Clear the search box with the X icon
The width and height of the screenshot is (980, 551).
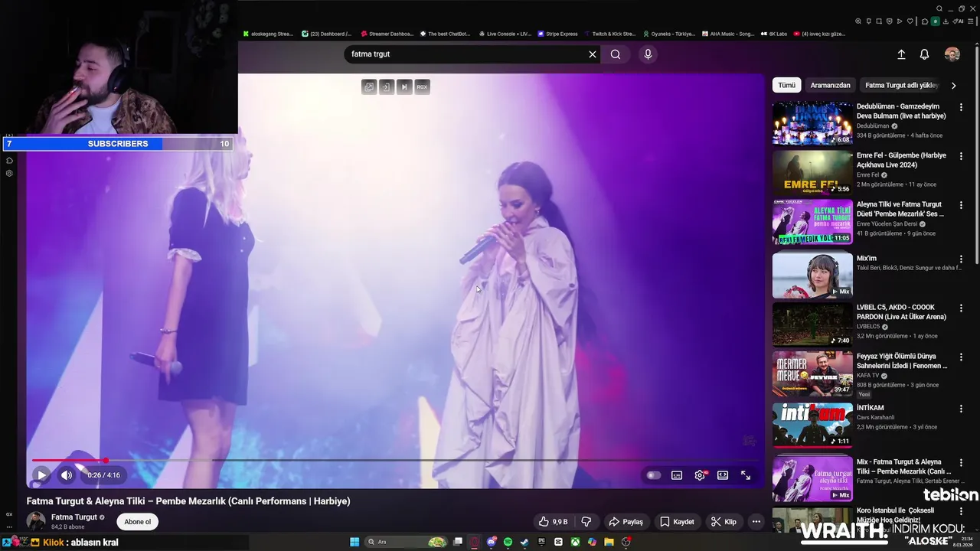pyautogui.click(x=592, y=54)
